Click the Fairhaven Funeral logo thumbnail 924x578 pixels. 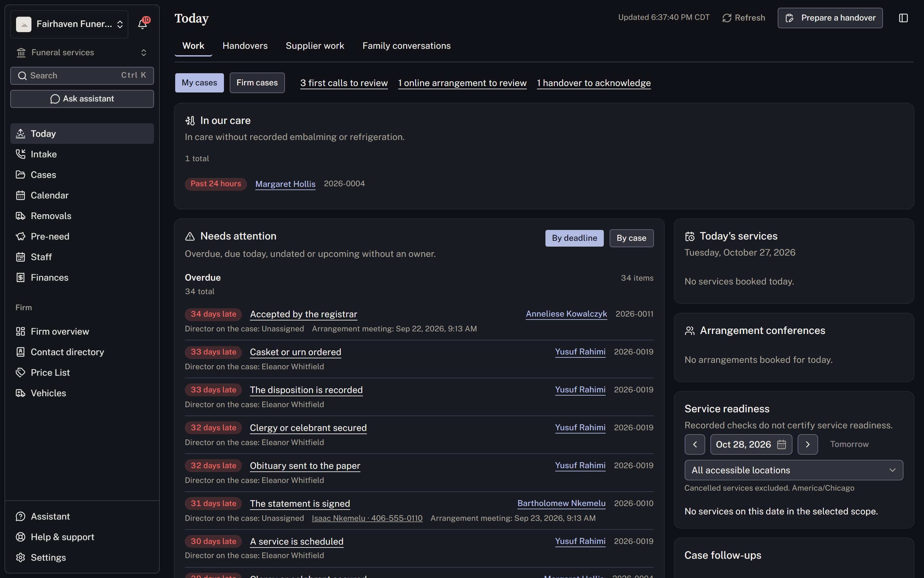(24, 24)
